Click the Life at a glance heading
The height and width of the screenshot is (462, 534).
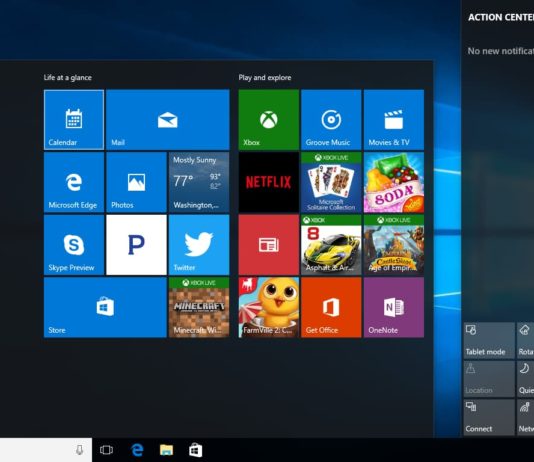click(x=67, y=78)
